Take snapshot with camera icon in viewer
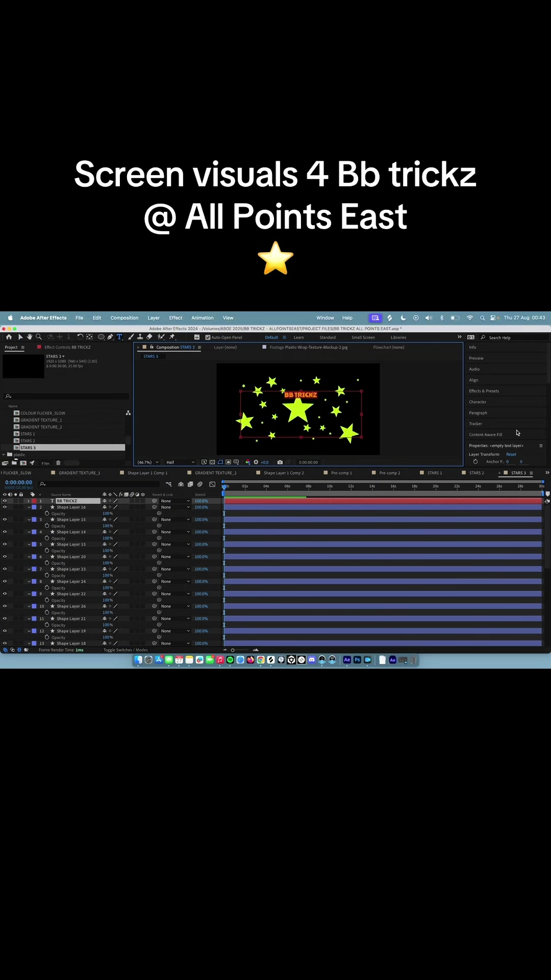 point(280,462)
